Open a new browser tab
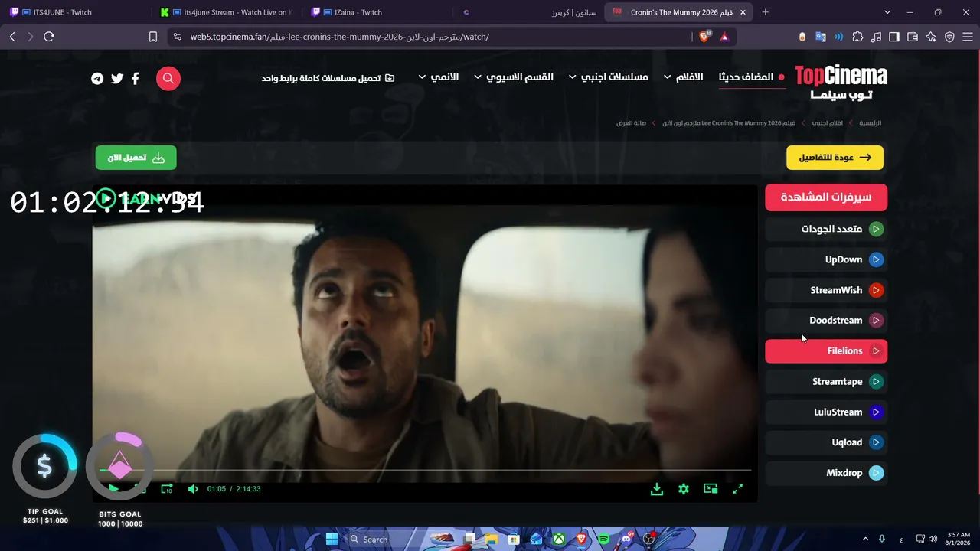The image size is (980, 551). 766,12
